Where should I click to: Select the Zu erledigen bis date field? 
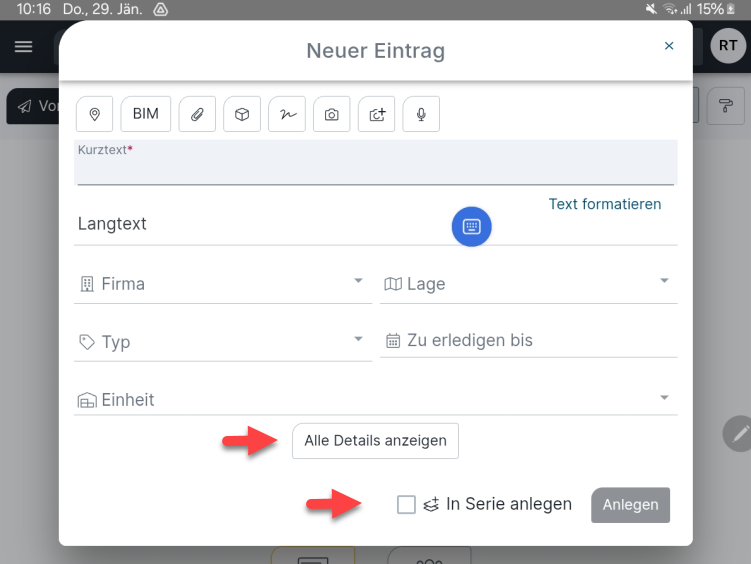pos(530,341)
